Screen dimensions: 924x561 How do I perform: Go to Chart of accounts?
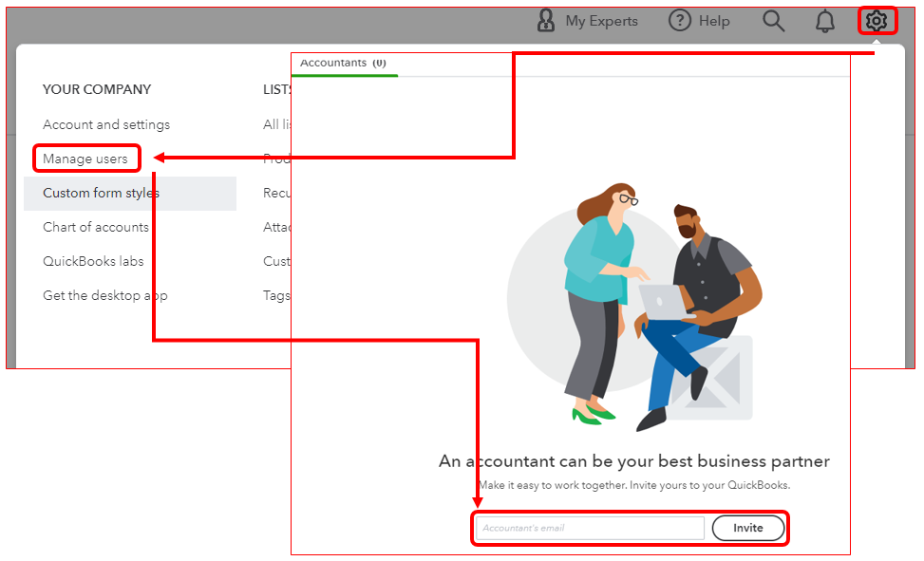96,227
